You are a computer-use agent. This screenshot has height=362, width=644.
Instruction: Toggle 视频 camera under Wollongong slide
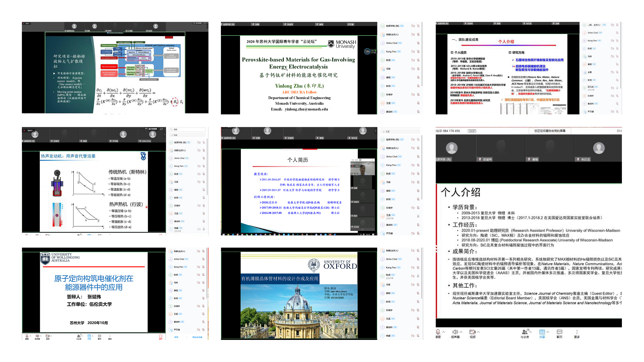point(47,336)
